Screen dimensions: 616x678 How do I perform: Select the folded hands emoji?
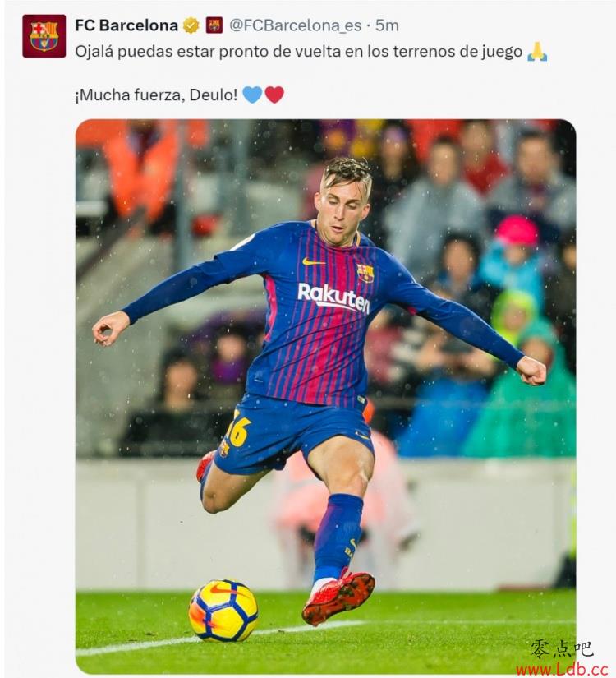coord(537,52)
